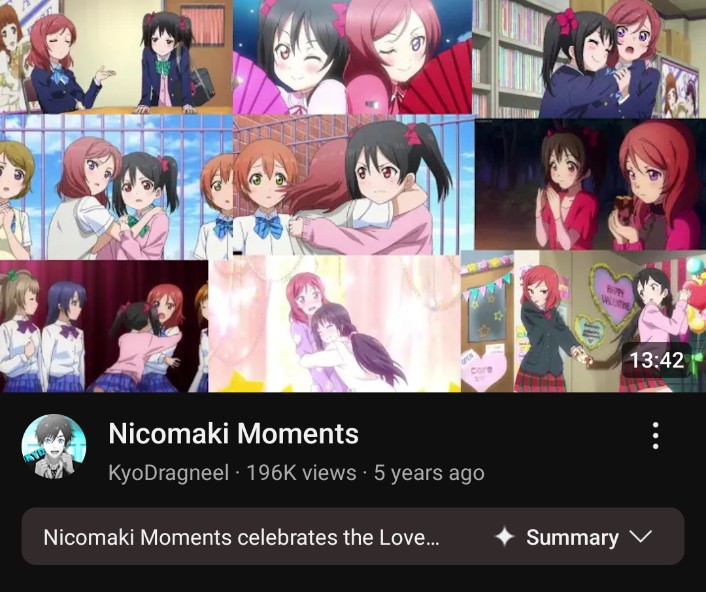Click the sparkle icon beside Summary
Screen dimensions: 706x592
[504, 537]
